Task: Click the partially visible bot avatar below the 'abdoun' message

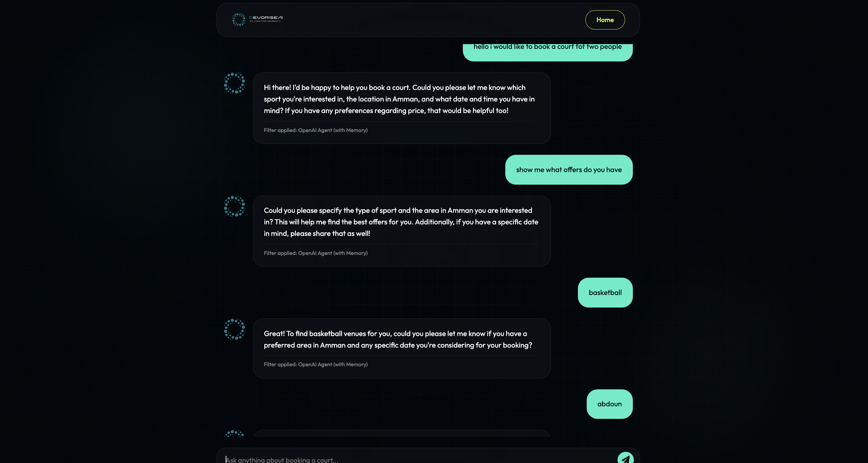Action: (x=234, y=433)
